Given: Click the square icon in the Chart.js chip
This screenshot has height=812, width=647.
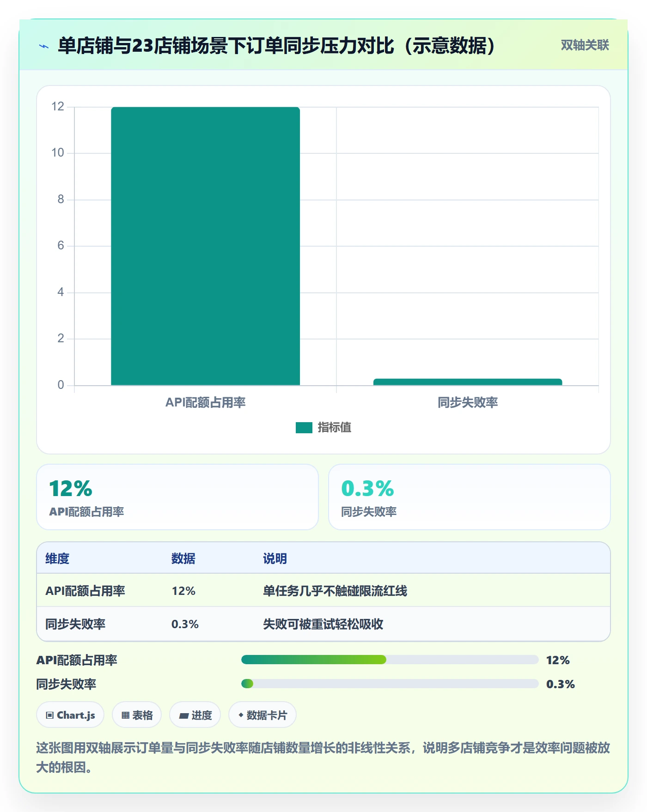Looking at the screenshot, I should [x=50, y=715].
